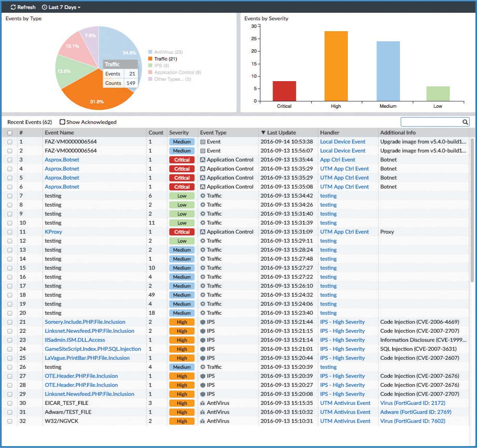This screenshot has width=477, height=448.
Task: Click the Application Control icon in row 3
Action: (x=203, y=160)
